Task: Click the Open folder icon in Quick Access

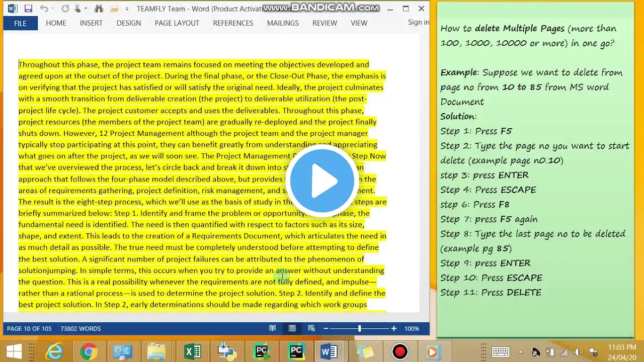Action: 114,9
